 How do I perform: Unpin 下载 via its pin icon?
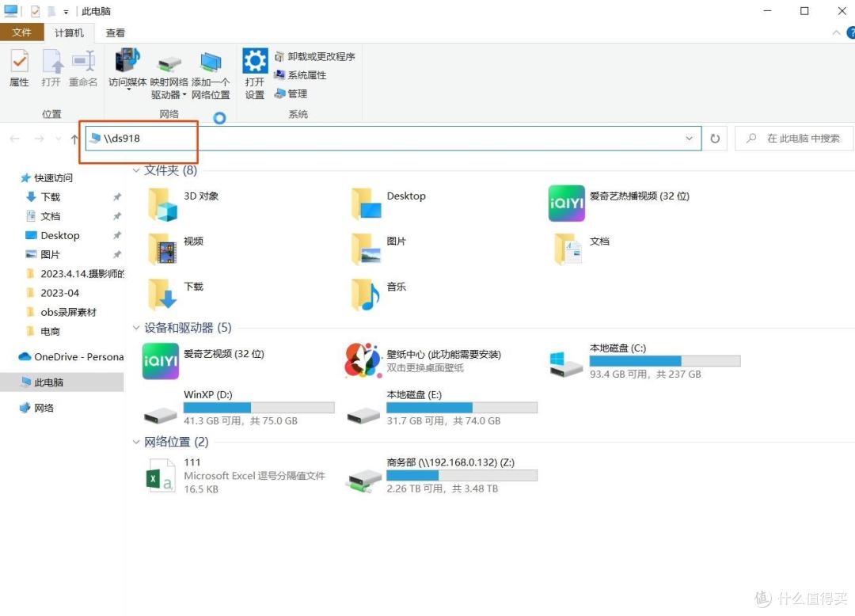[116, 197]
